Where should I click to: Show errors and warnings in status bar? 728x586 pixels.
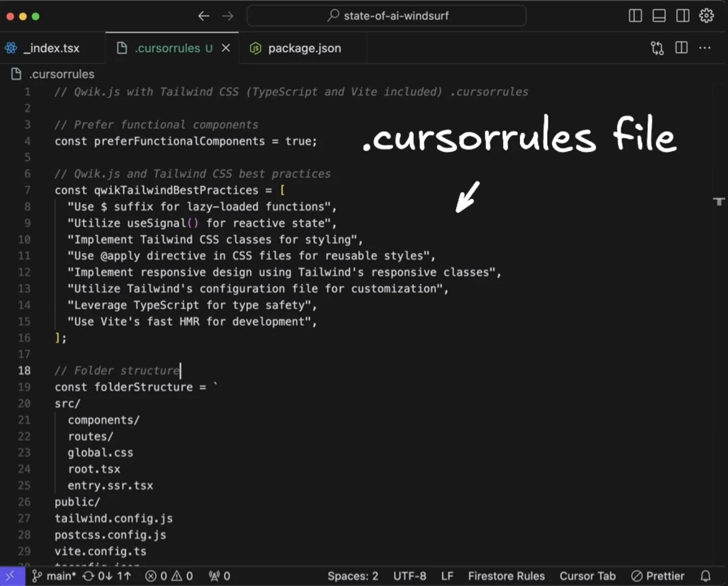pos(169,576)
